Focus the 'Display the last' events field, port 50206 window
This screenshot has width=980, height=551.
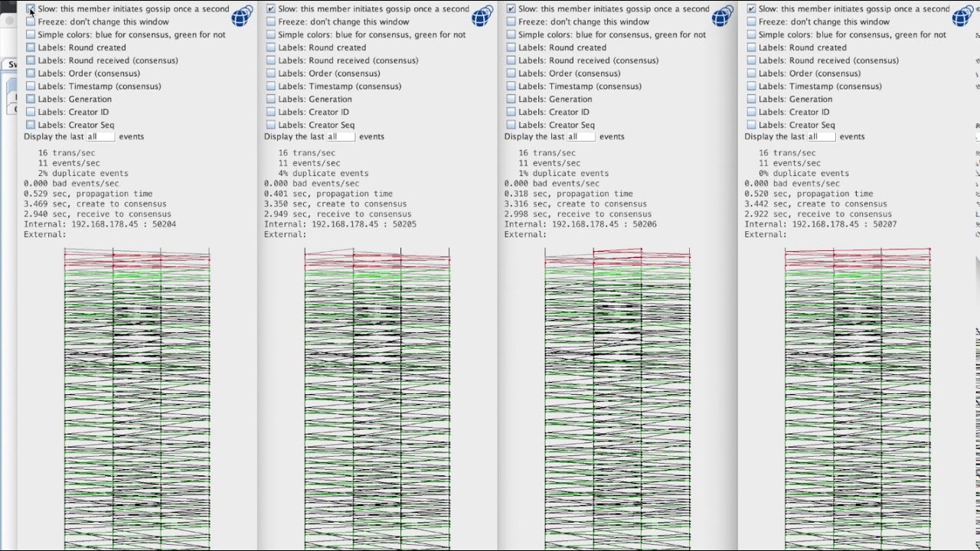click(x=581, y=137)
